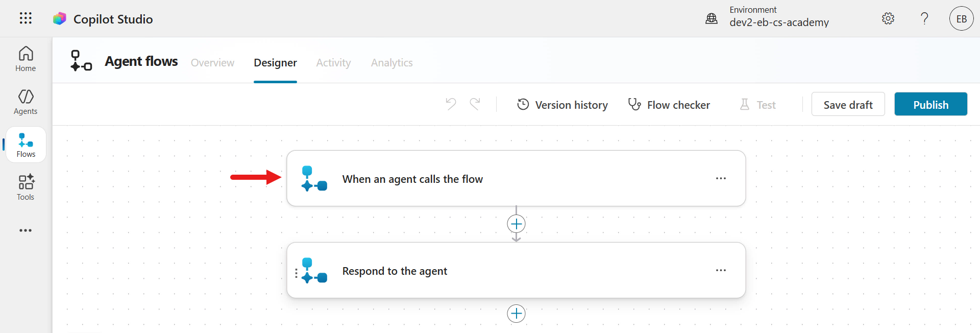Image resolution: width=980 pixels, height=333 pixels.
Task: Click the redo arrow in toolbar
Action: (475, 104)
